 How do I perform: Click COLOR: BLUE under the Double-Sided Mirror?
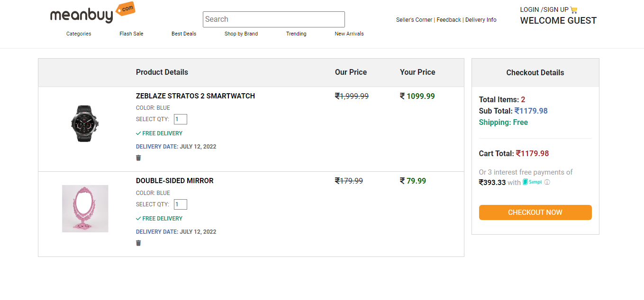point(153,193)
